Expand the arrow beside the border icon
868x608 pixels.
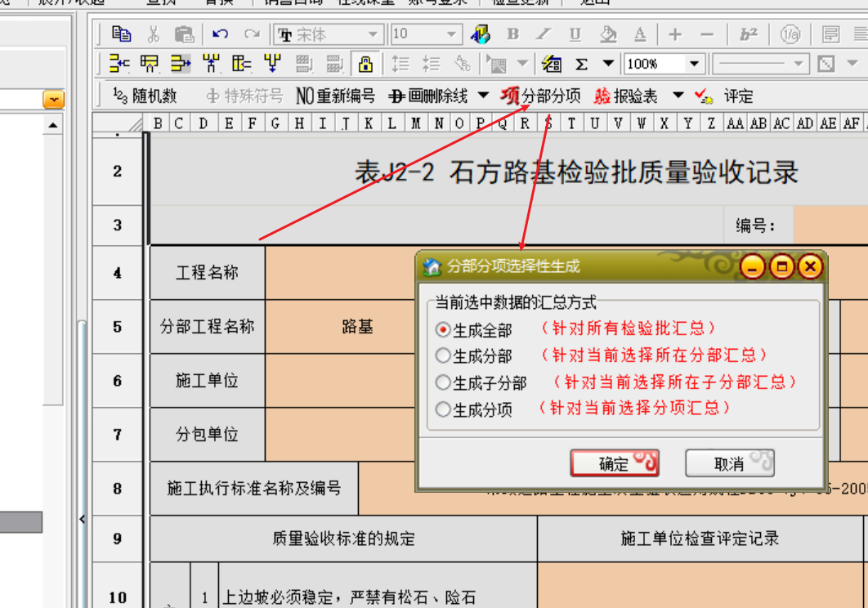(852, 63)
